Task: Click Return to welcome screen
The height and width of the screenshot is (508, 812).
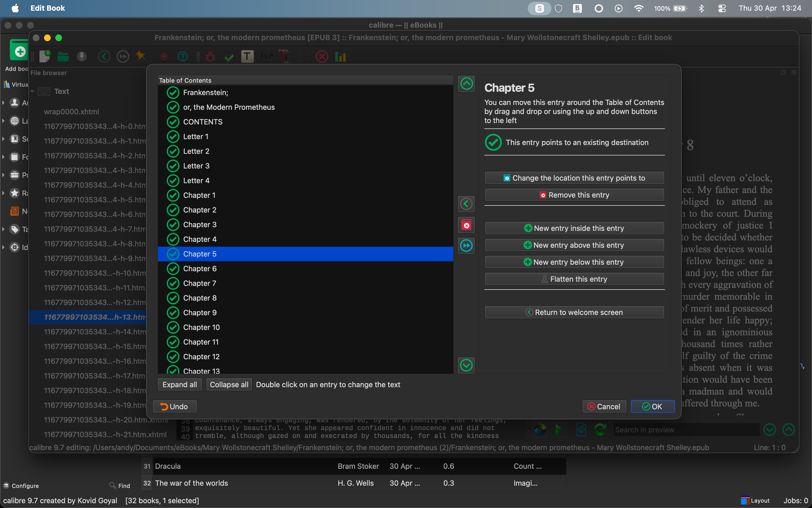Action: point(574,312)
